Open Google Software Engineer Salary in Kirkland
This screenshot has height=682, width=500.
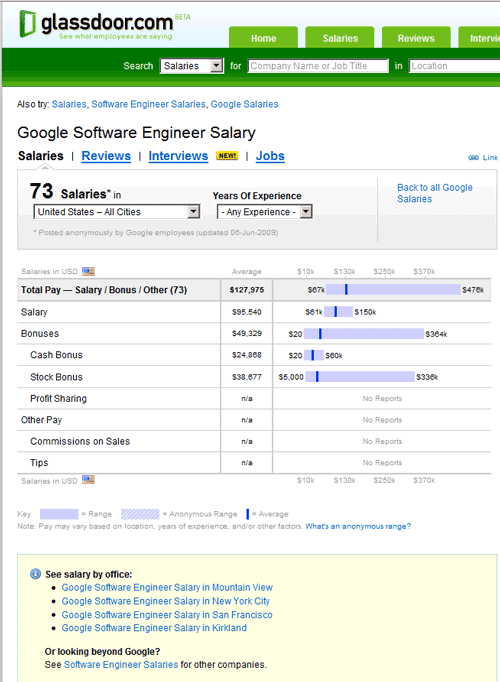pos(154,628)
